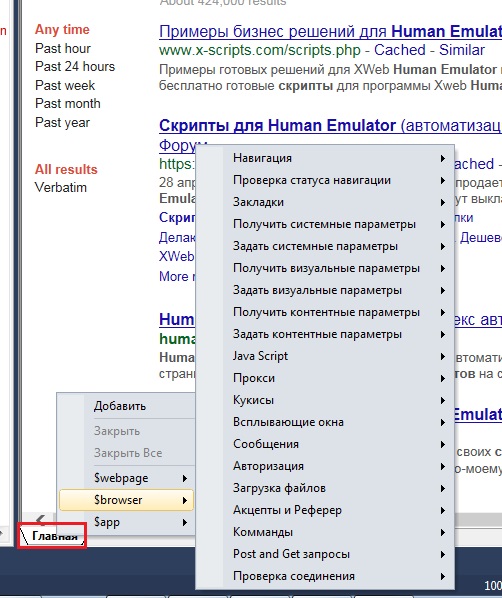Open the Сообщения submenu
Image resolution: width=502 pixels, height=598 pixels.
(x=325, y=444)
